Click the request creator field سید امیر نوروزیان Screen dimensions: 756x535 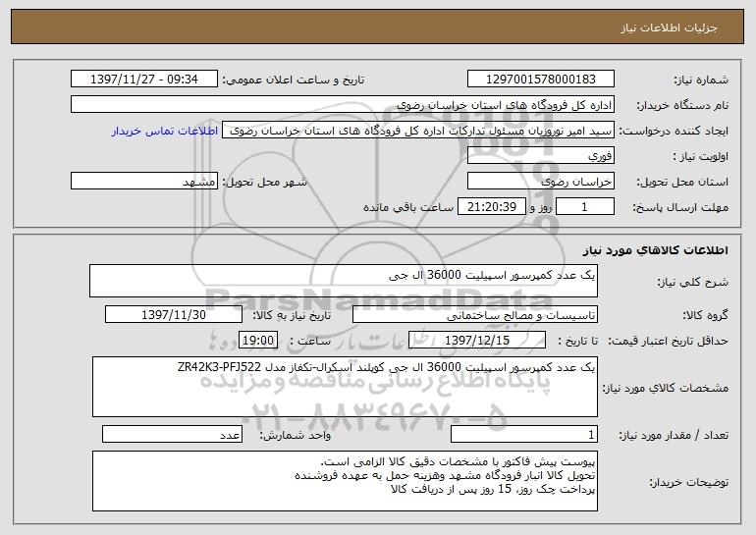click(418, 131)
